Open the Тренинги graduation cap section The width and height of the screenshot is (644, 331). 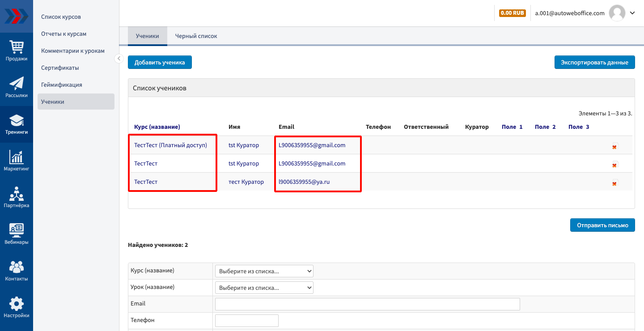pyautogui.click(x=17, y=124)
